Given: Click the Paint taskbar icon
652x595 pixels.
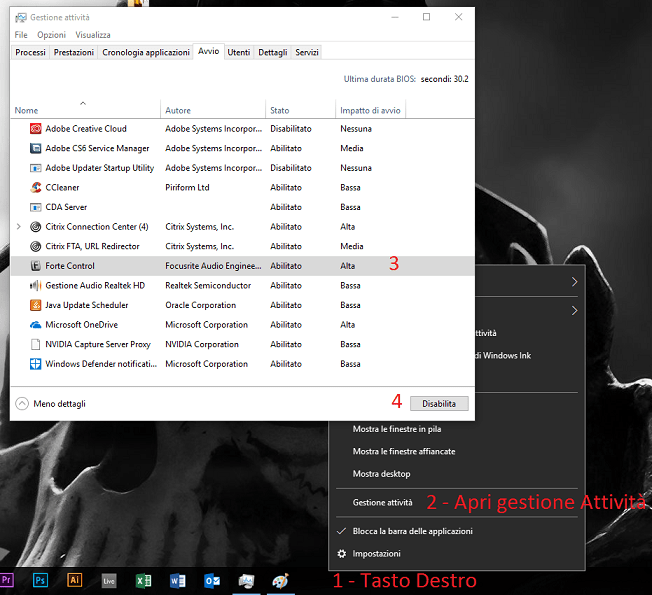Looking at the screenshot, I should click(281, 581).
